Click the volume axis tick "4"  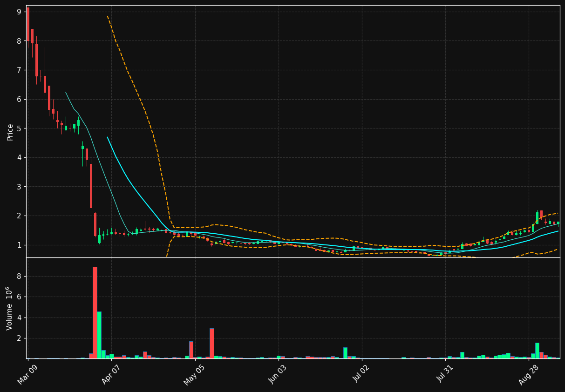pyautogui.click(x=19, y=318)
